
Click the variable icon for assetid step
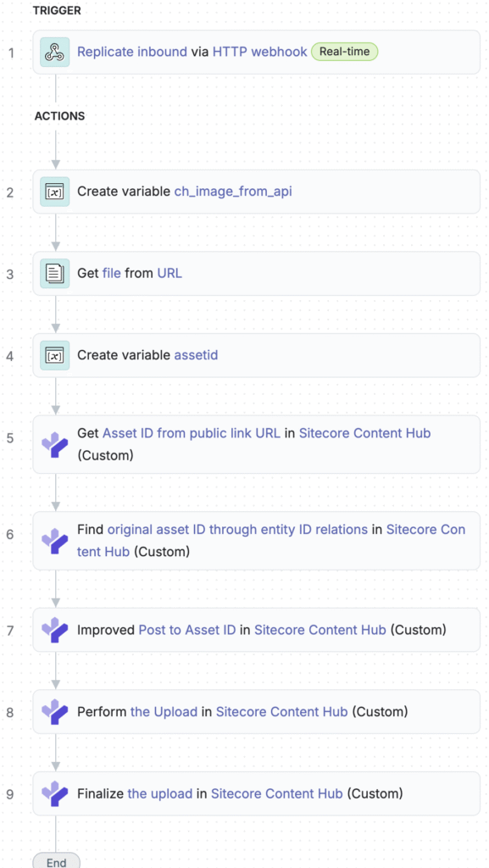pos(55,355)
